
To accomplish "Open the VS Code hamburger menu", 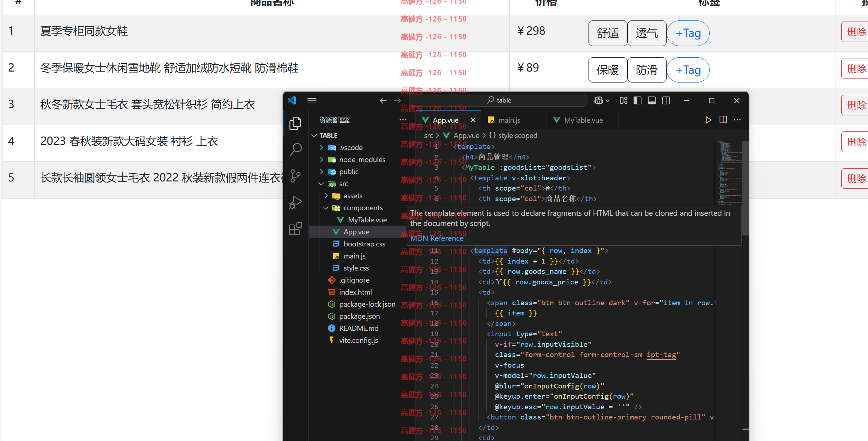I will 312,100.
